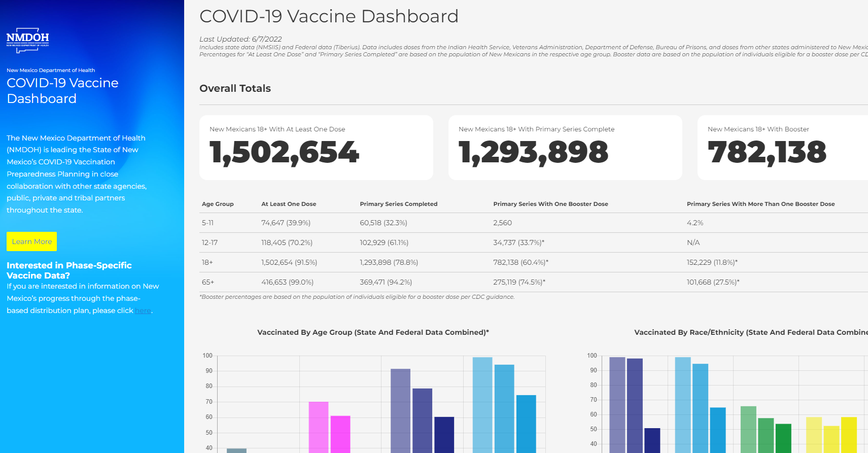Viewport: 868px width, 453px height.
Task: Click the light yellow bar in race/ethnicity chart
Action: click(814, 435)
